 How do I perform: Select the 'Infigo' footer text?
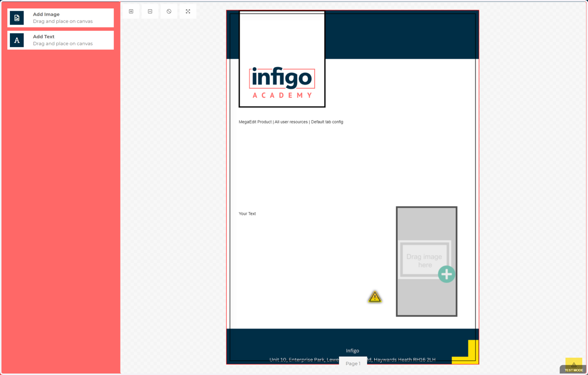point(353,351)
